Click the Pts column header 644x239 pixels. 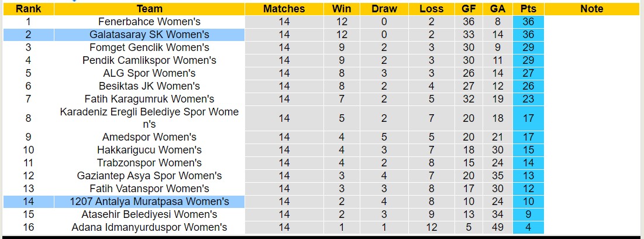pyautogui.click(x=528, y=9)
